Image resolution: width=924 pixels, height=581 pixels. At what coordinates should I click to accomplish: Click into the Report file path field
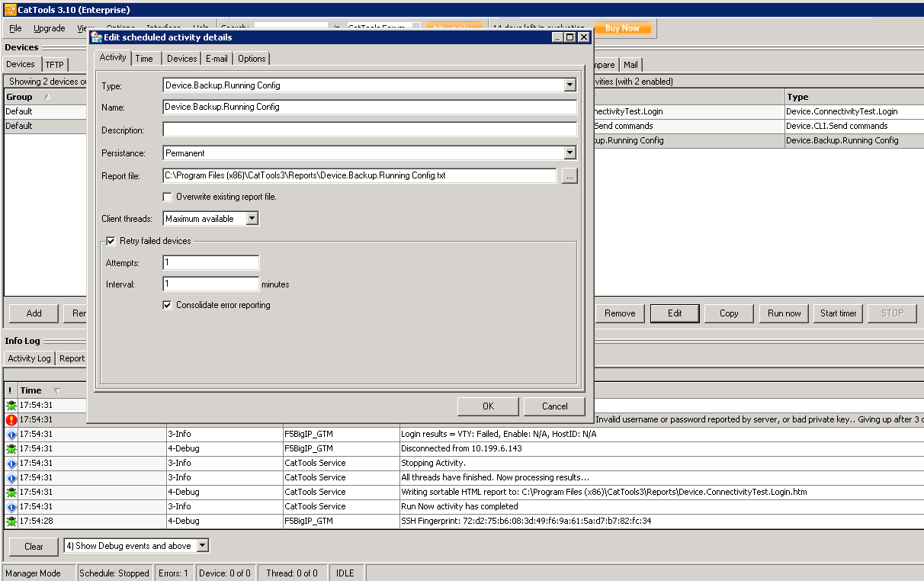(360, 176)
